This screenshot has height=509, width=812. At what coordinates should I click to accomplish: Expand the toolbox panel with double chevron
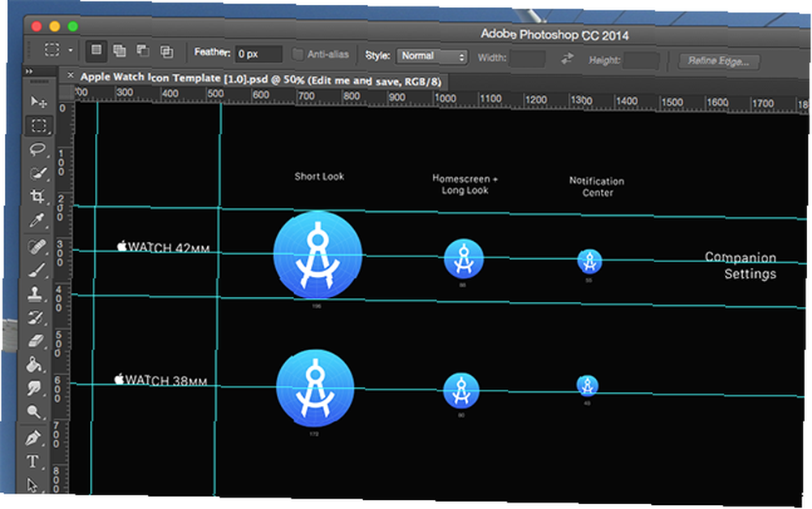pyautogui.click(x=29, y=71)
